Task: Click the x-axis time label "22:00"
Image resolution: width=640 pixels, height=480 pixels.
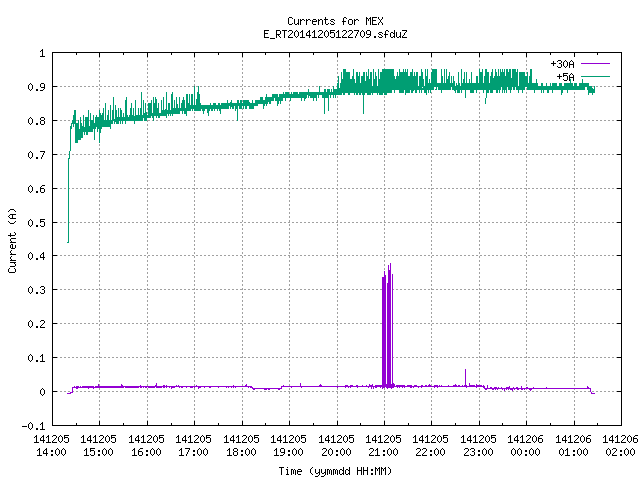Action: (431, 452)
